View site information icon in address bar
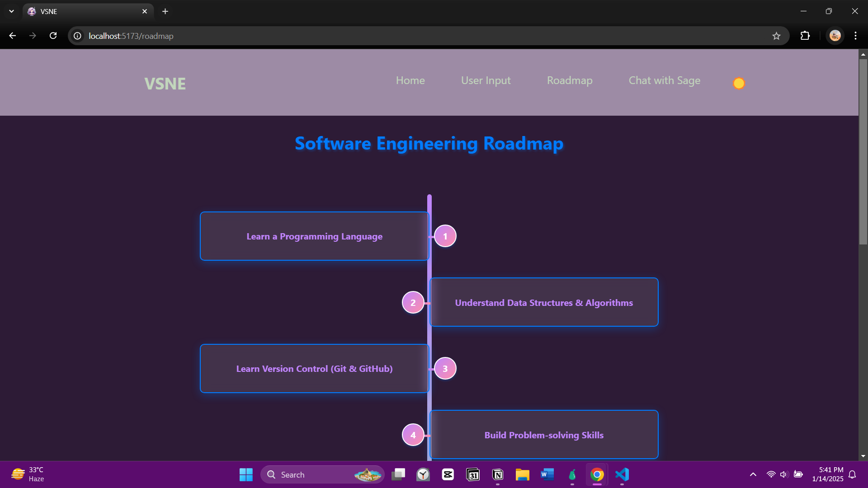Viewport: 868px width, 488px height. [x=78, y=36]
